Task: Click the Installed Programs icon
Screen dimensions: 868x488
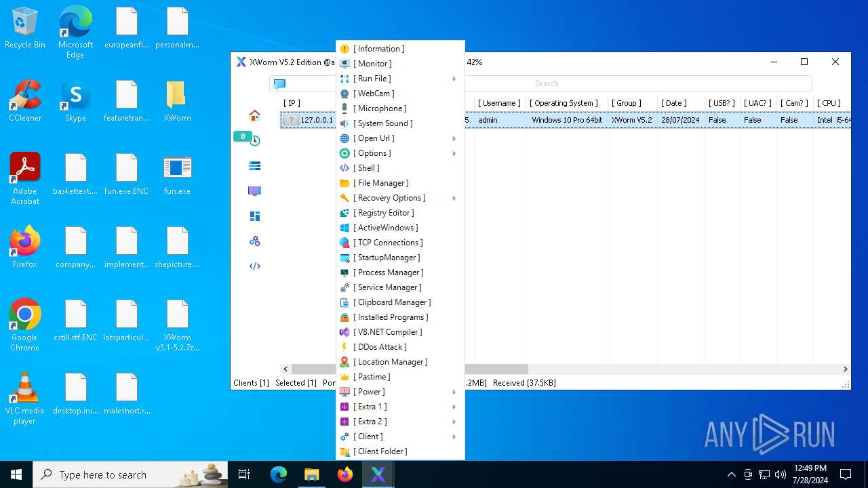Action: 344,317
